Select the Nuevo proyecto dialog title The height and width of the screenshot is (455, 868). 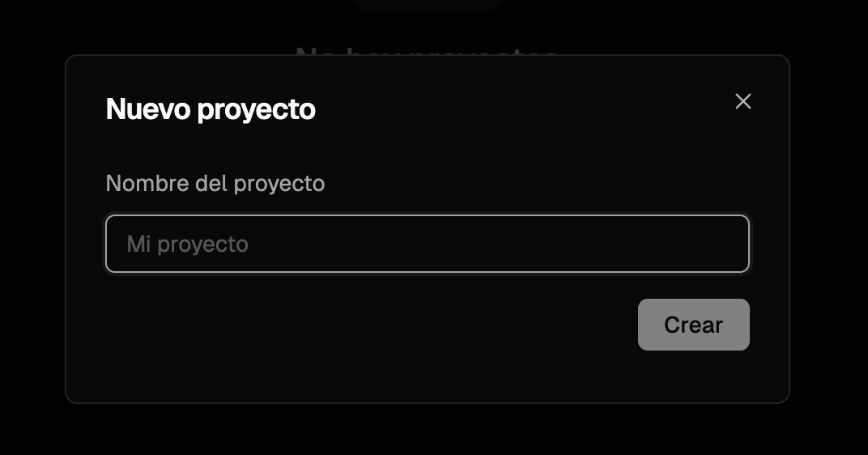click(x=211, y=109)
